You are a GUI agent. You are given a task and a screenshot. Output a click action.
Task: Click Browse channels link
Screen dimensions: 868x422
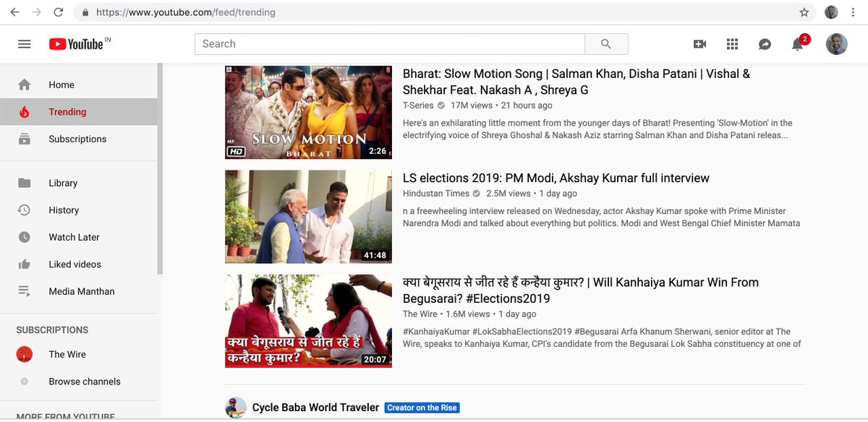pos(78,382)
